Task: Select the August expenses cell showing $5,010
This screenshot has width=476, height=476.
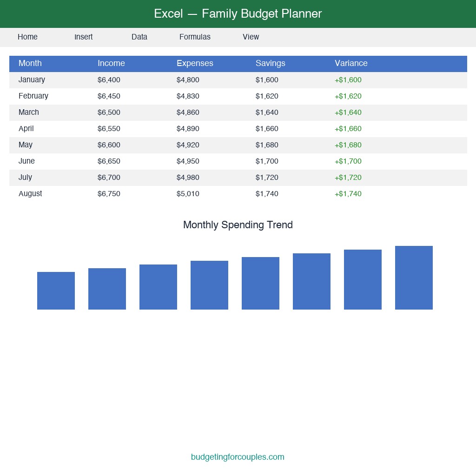Action: pyautogui.click(x=188, y=193)
